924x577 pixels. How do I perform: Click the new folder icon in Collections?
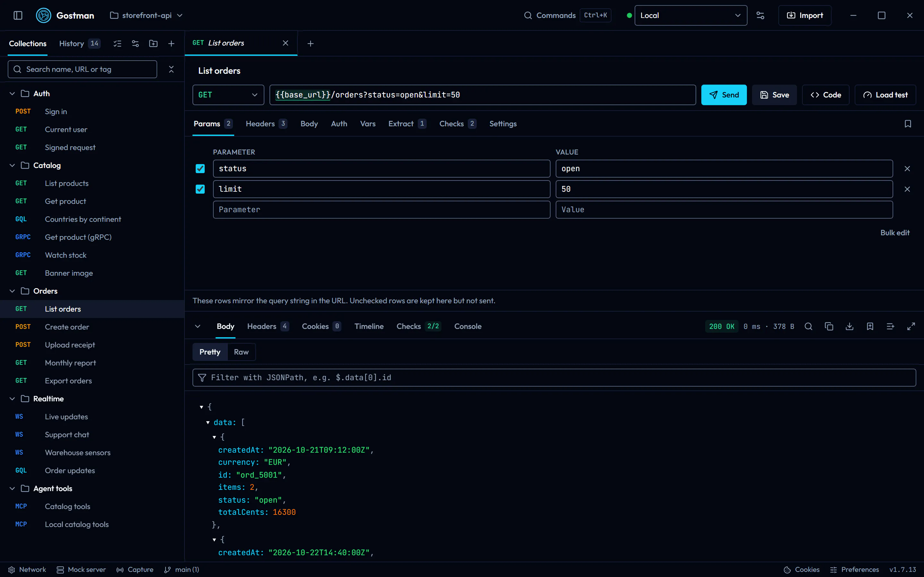point(153,44)
